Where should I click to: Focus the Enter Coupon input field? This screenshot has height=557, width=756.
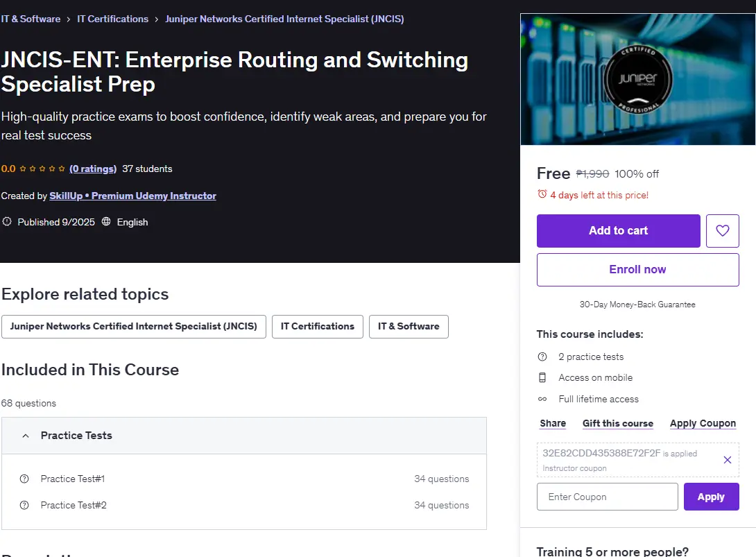pos(607,497)
